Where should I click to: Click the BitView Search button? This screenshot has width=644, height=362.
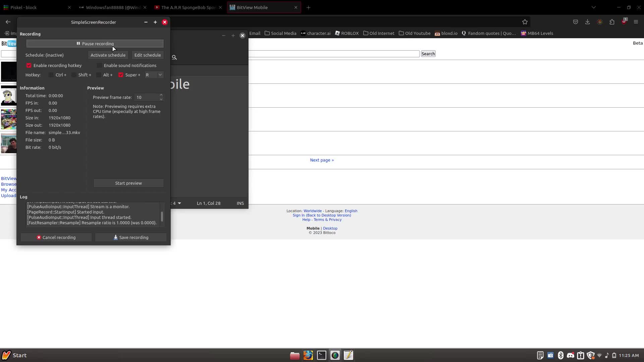click(x=428, y=54)
